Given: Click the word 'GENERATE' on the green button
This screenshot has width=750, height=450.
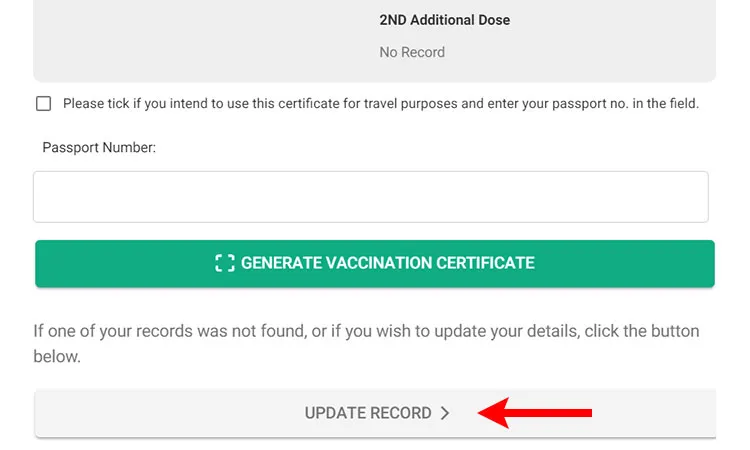Looking at the screenshot, I should point(281,263).
